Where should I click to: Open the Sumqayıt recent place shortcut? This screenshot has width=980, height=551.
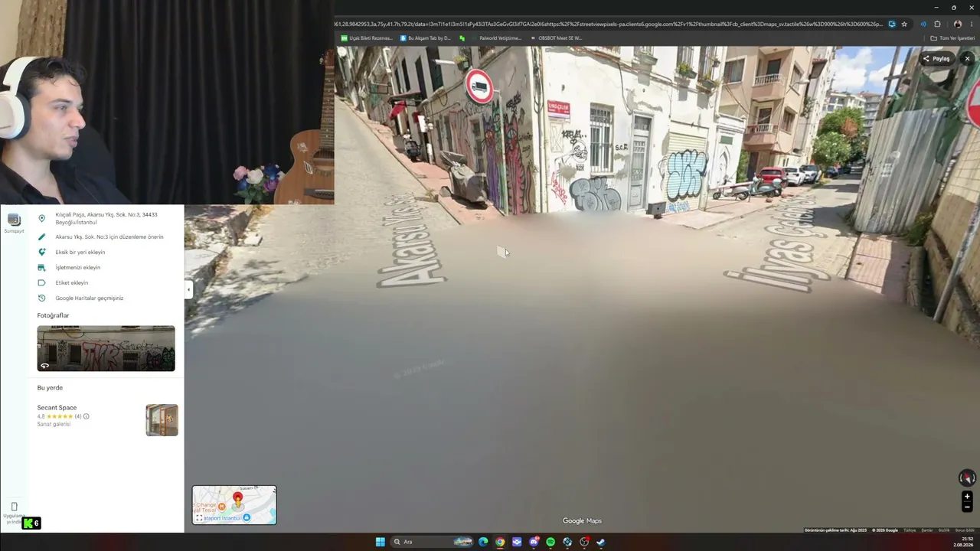[x=14, y=223]
